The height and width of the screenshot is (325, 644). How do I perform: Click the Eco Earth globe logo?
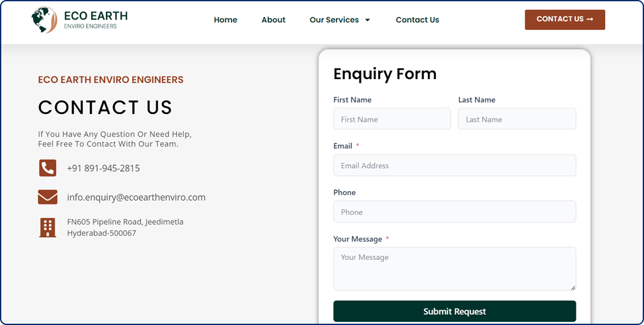tap(45, 20)
